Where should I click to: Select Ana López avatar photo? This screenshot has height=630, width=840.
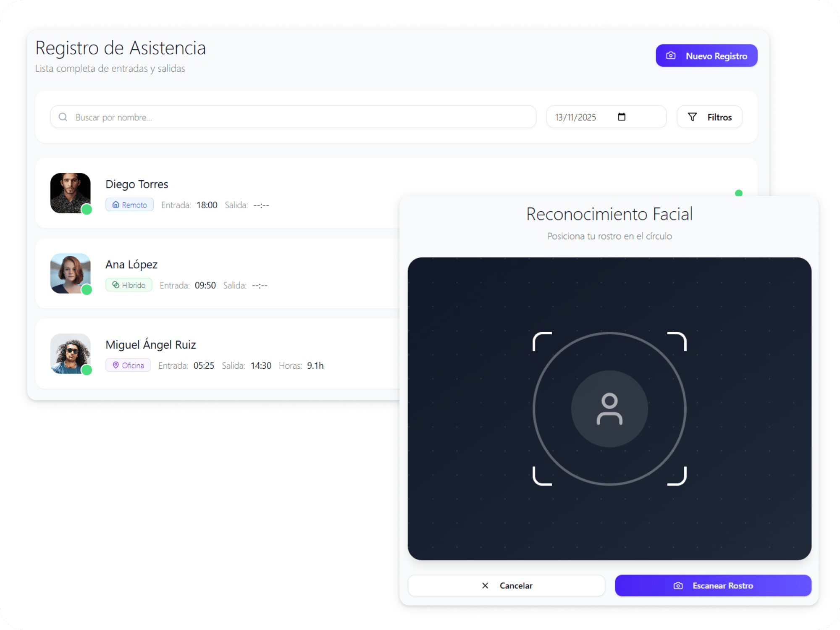[70, 273]
